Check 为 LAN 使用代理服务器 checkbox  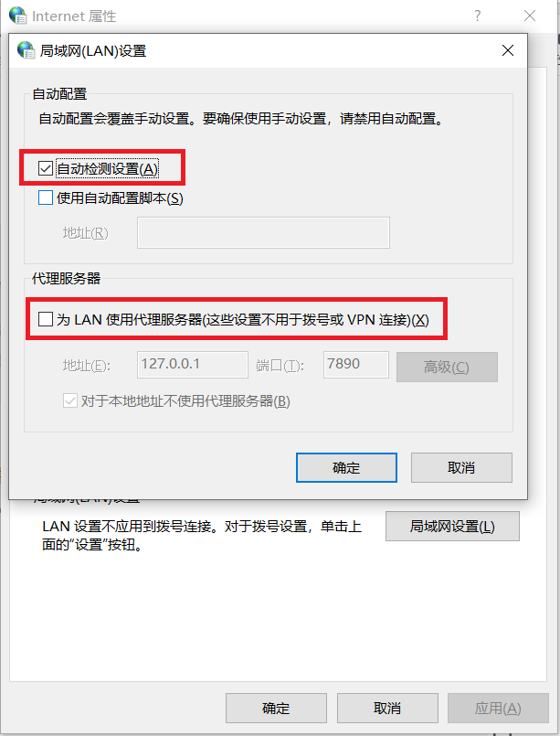coord(46,319)
